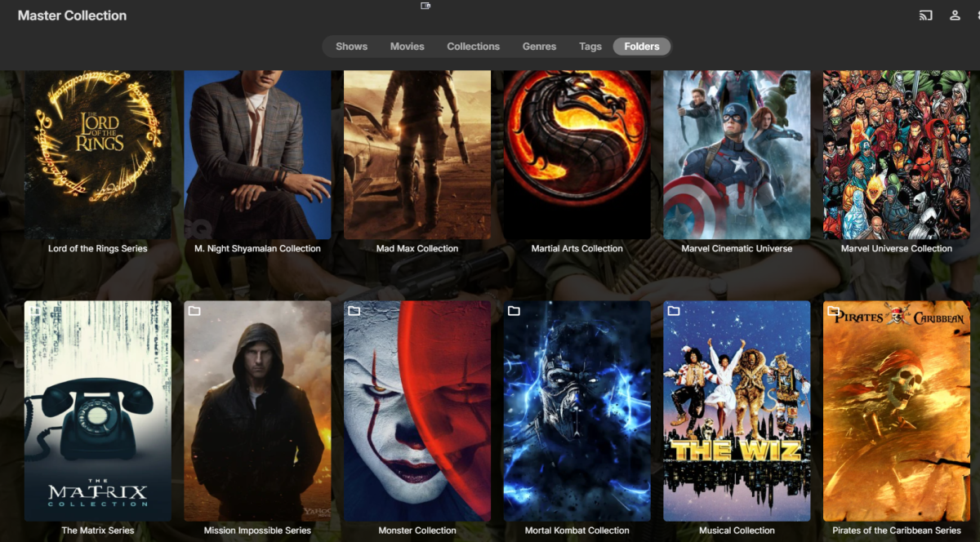Open the M. Night Shyamalan poster image
The height and width of the screenshot is (542, 980).
[x=257, y=155]
